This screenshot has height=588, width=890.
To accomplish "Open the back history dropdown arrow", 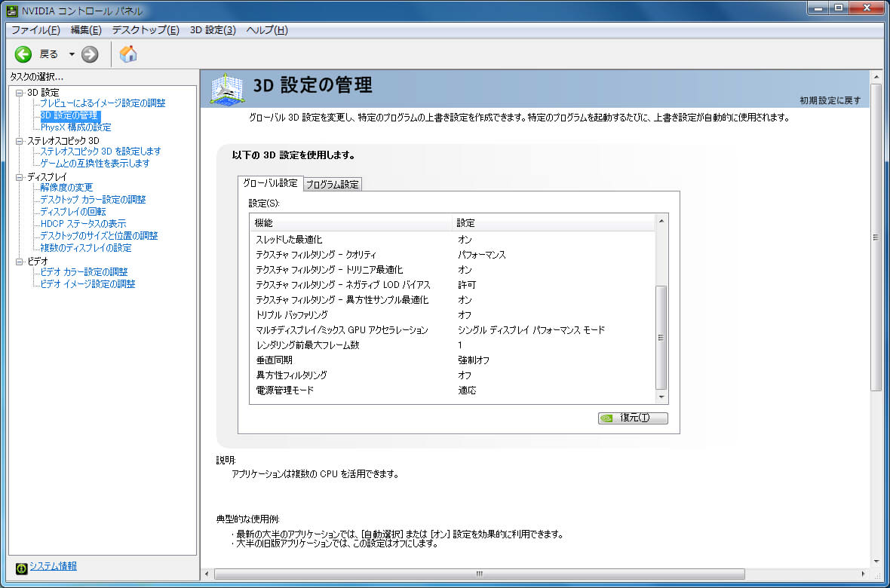I will click(72, 54).
